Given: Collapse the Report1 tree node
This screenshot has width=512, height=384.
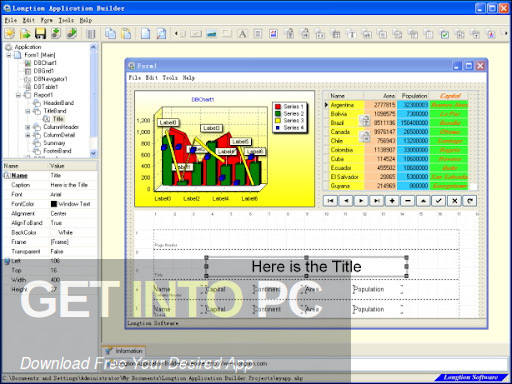Looking at the screenshot, I should [19, 95].
